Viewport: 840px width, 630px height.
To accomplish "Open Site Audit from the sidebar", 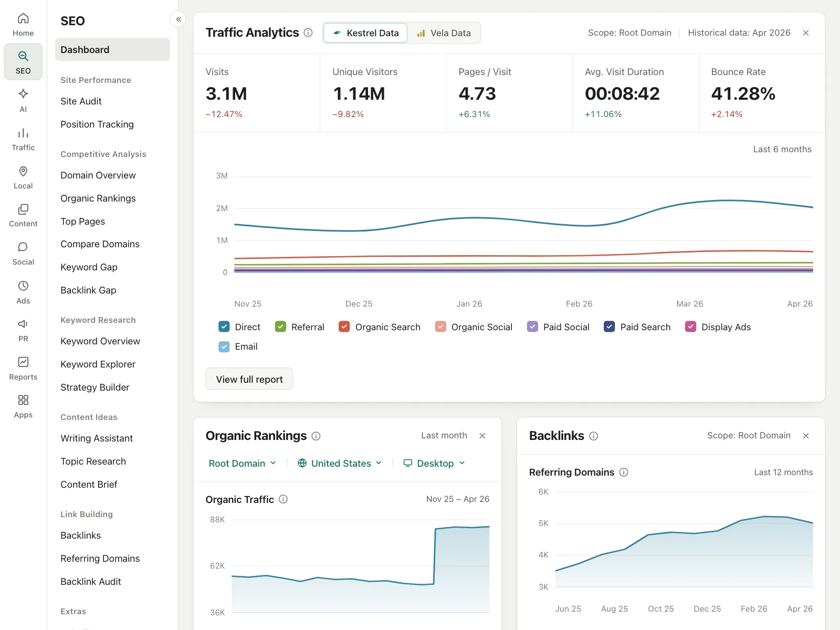I will [x=81, y=101].
